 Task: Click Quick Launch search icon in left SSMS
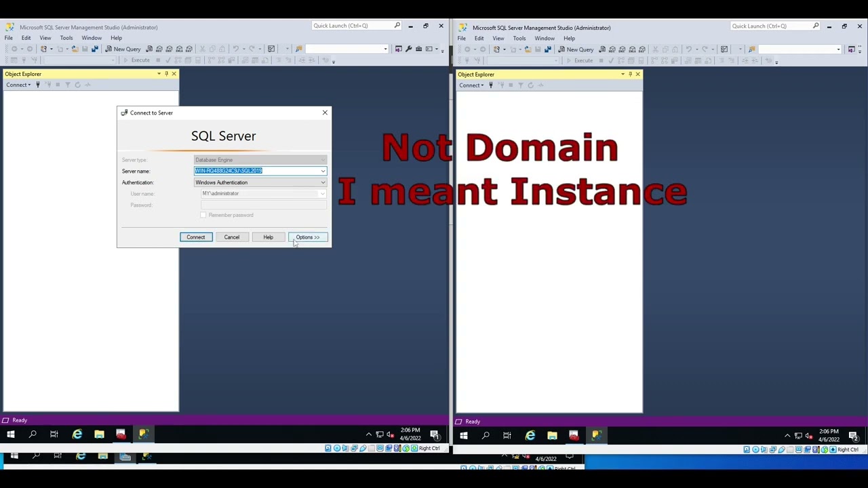397,26
